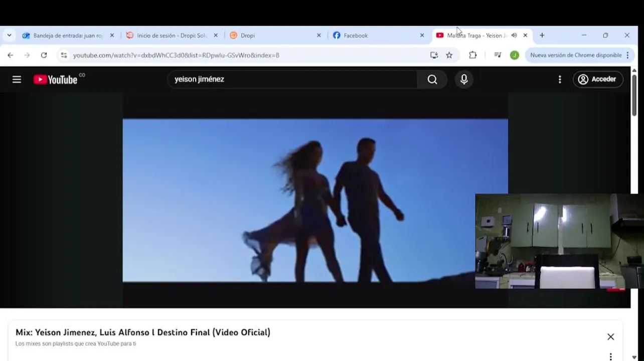Image resolution: width=644 pixels, height=361 pixels.
Task: Expand the tab search dropdown arrow
Action: click(9, 36)
